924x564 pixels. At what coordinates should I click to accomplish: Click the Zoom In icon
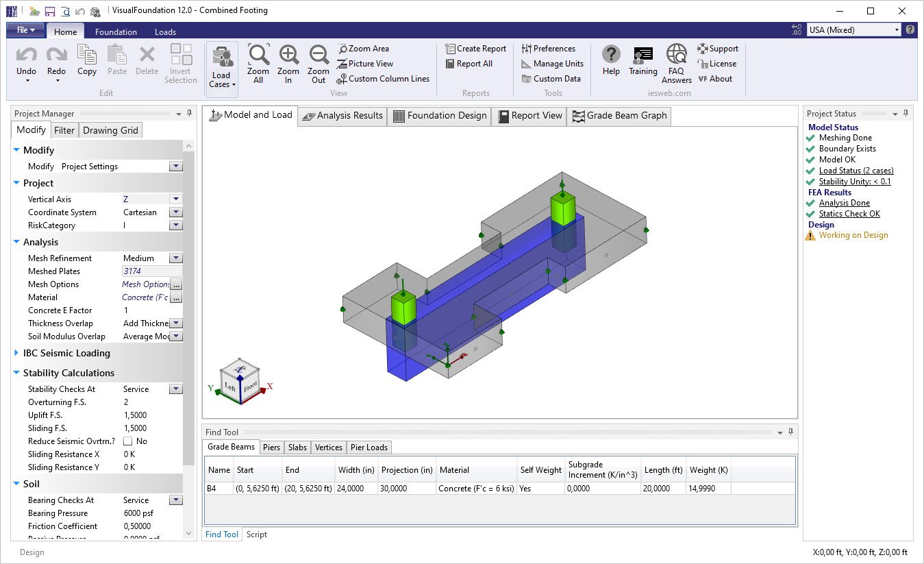288,56
